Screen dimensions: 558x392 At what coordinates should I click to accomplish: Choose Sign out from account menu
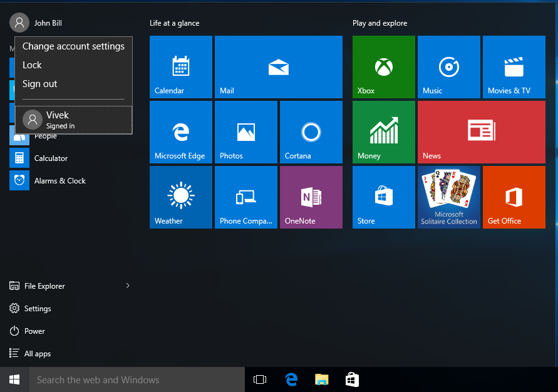pyautogui.click(x=74, y=84)
